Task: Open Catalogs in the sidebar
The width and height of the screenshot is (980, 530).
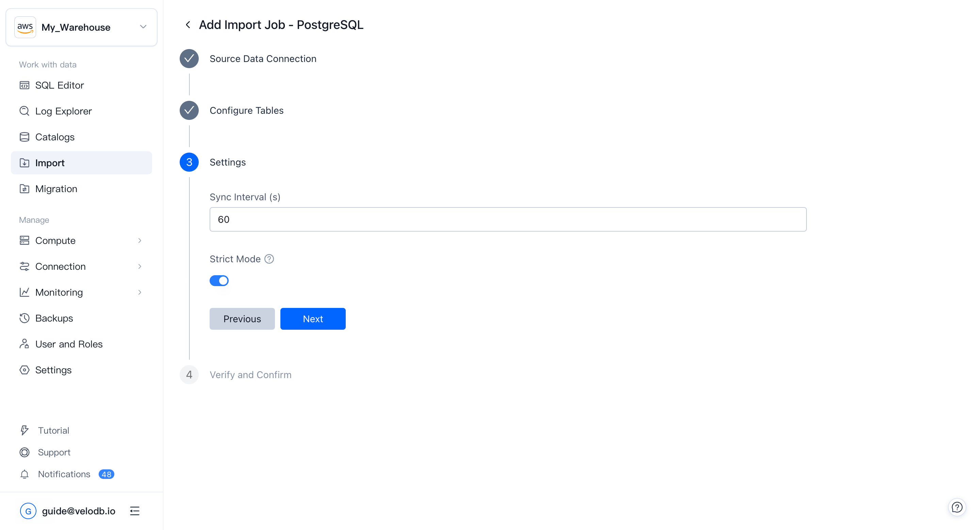Action: click(x=55, y=137)
